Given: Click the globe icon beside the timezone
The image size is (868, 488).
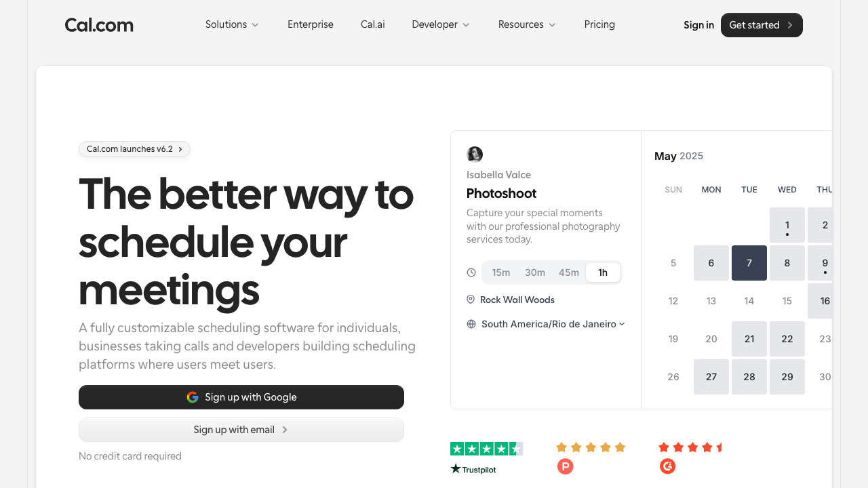Looking at the screenshot, I should 471,324.
